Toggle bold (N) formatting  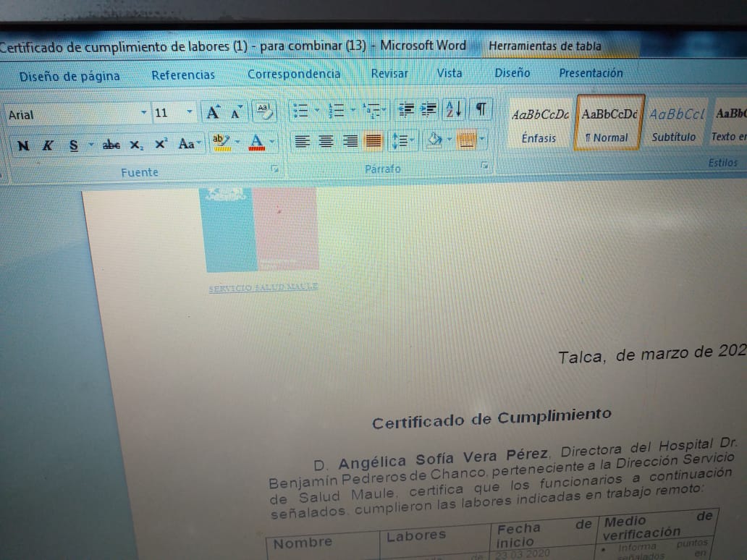pos(23,145)
